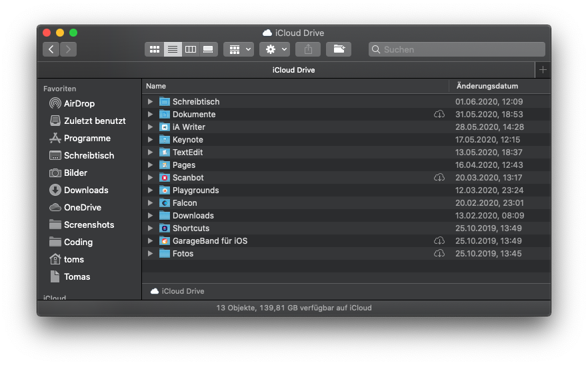This screenshot has height=365, width=588.
Task: Expand the Falcon folder triangle
Action: coord(150,202)
